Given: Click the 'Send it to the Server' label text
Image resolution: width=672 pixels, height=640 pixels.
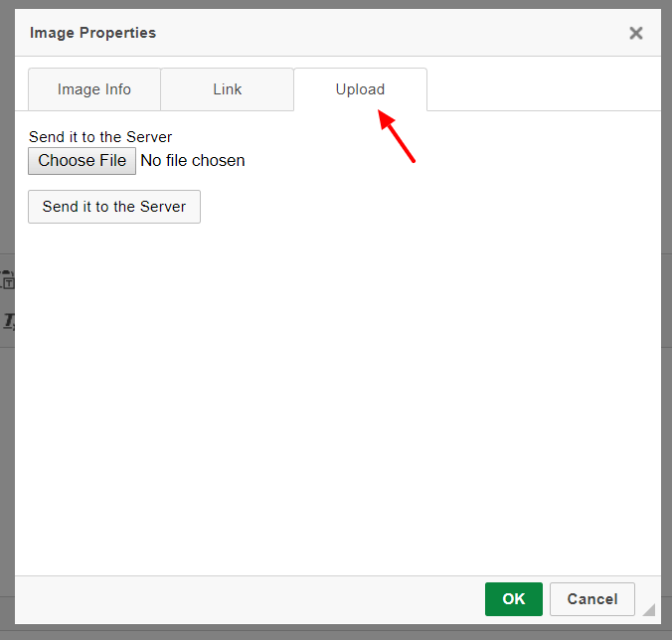Looking at the screenshot, I should 100,137.
